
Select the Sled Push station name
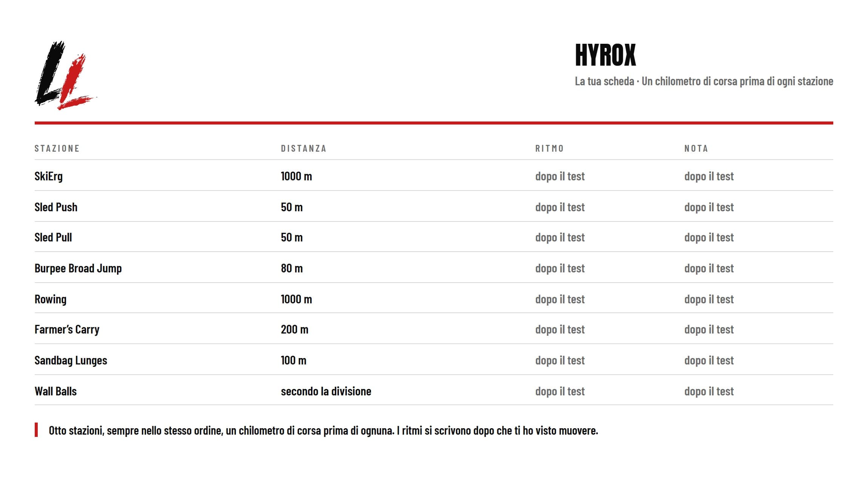[x=56, y=207]
